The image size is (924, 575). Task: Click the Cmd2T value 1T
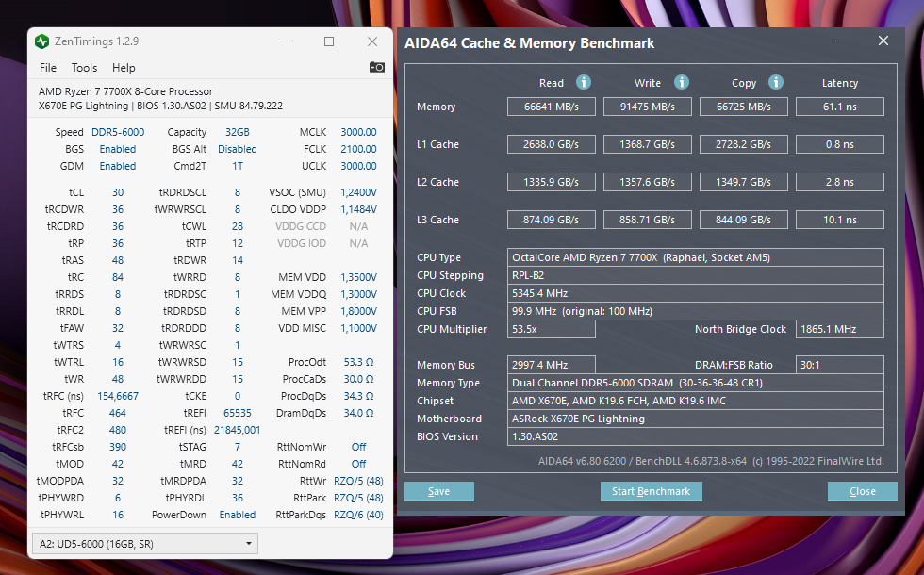pyautogui.click(x=238, y=166)
